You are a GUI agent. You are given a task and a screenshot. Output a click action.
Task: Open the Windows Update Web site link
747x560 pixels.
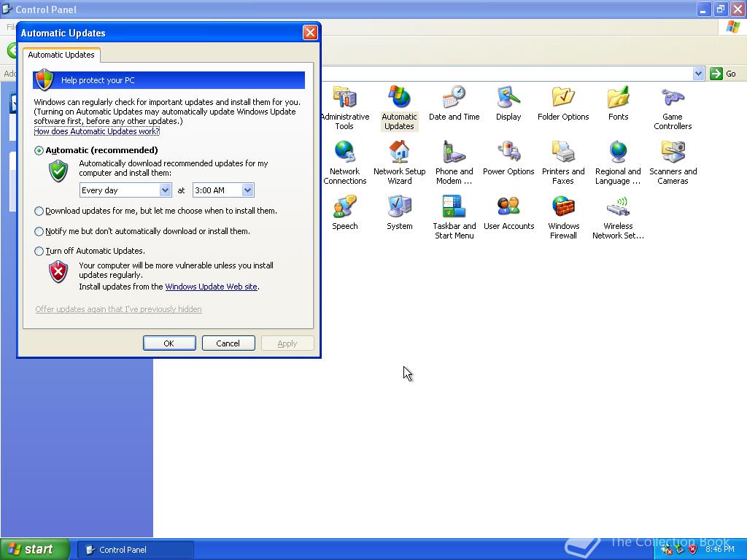211,287
